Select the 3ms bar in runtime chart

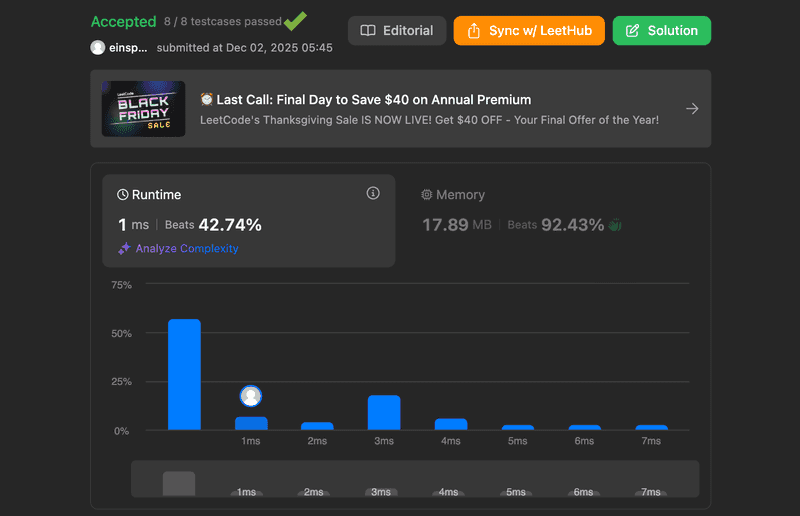pyautogui.click(x=384, y=412)
